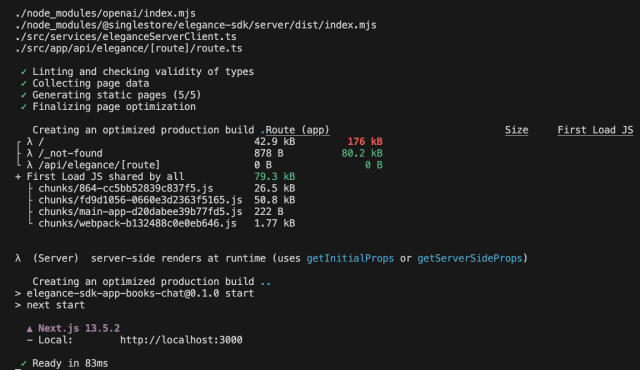Image resolution: width=640 pixels, height=370 pixels.
Task: Click the Route (app) column header
Action: [298, 130]
